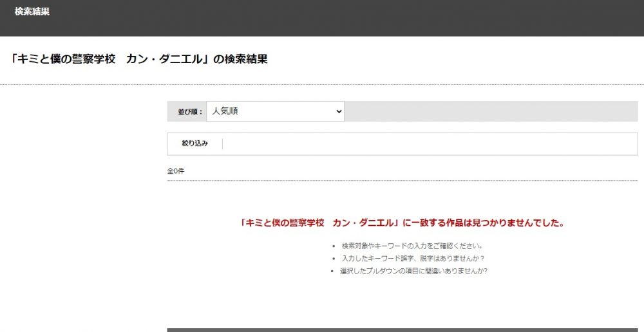Click the black search results heading ending in の検索結果
Image resolution: width=644 pixels, height=332 pixels.
(139, 59)
